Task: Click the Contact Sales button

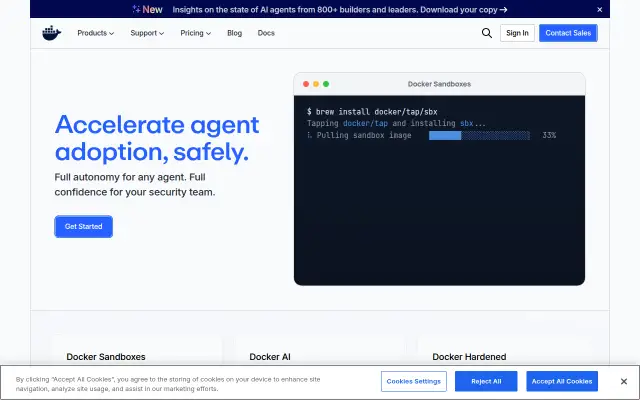Action: coord(568,33)
